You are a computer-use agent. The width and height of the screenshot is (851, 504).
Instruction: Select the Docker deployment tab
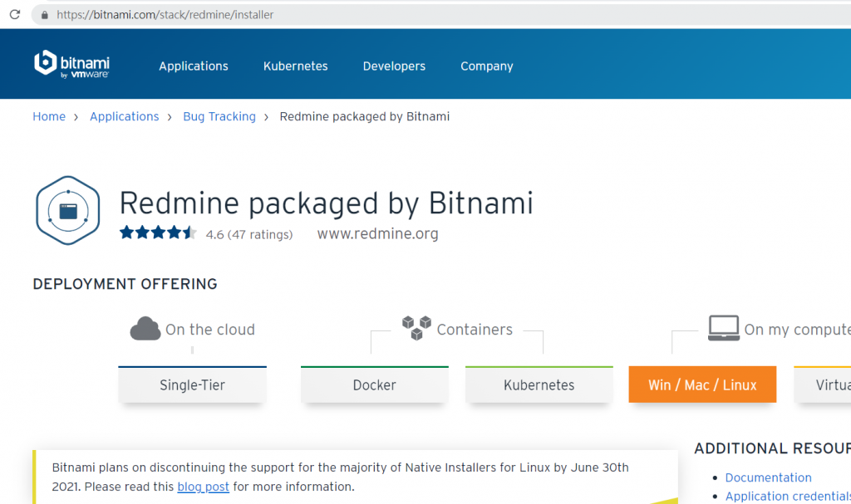pos(375,384)
